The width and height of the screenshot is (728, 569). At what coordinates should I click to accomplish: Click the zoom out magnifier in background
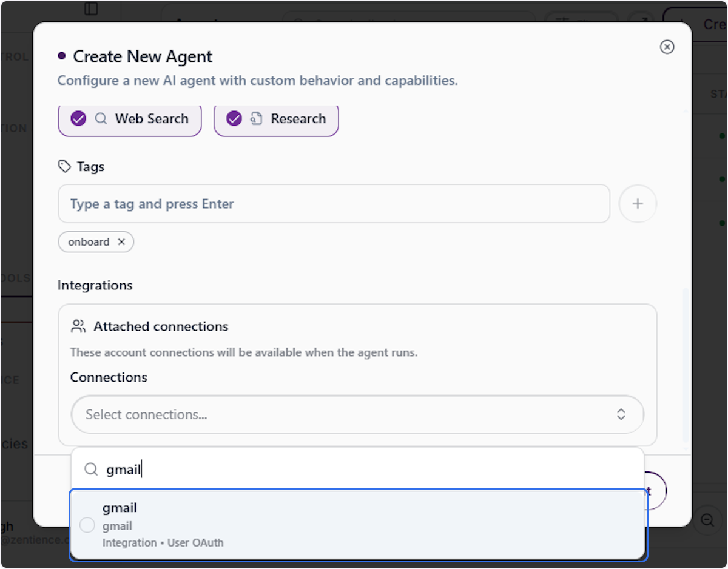pyautogui.click(x=707, y=520)
